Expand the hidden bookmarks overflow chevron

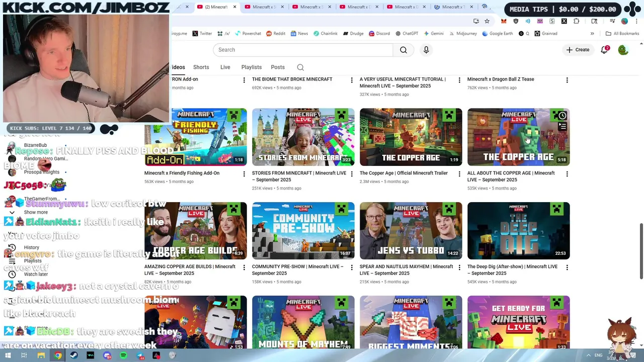point(592,34)
